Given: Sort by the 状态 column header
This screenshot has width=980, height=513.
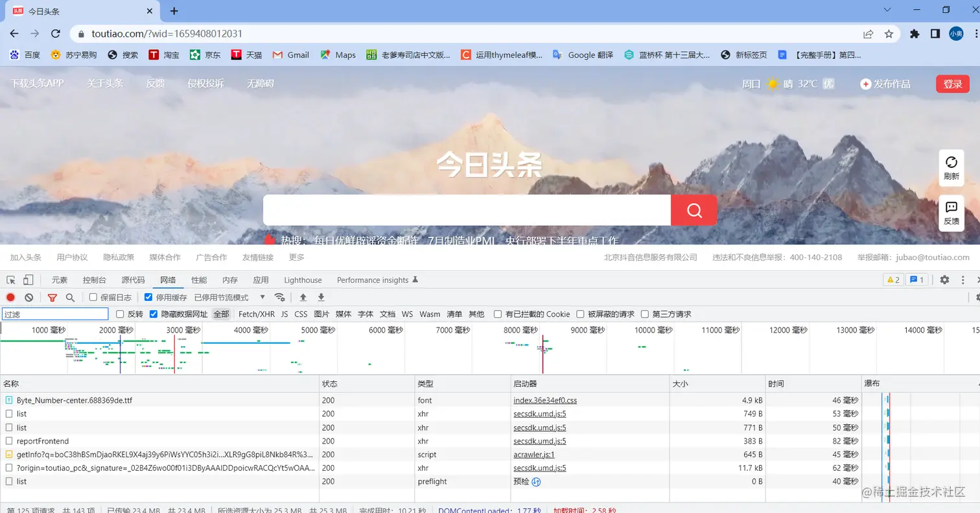Looking at the screenshot, I should tap(367, 384).
